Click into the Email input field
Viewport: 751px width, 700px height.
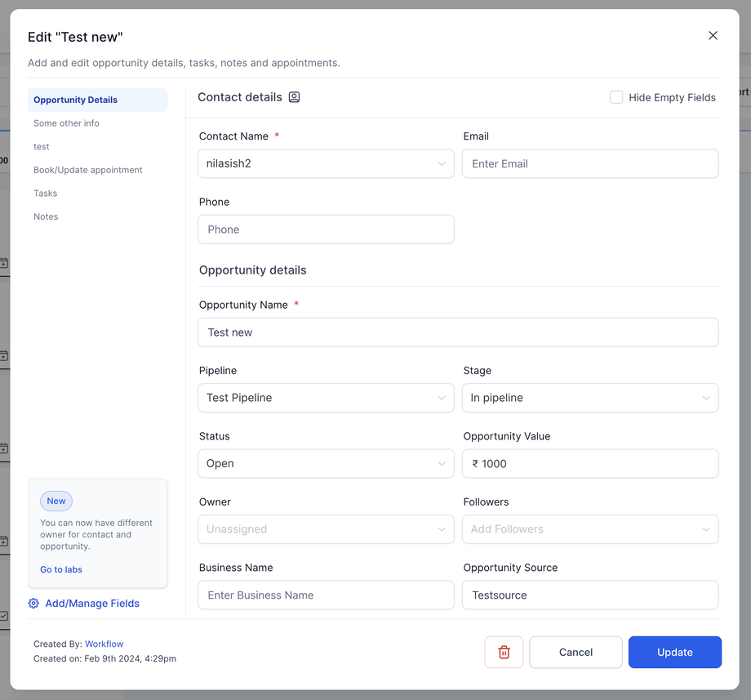[589, 163]
